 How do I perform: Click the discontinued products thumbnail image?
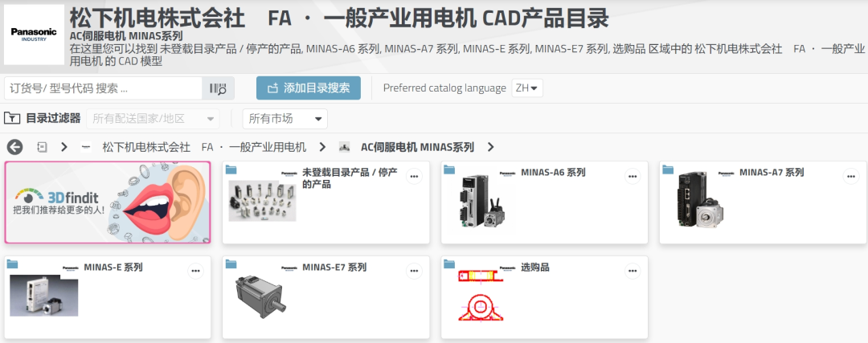pos(262,200)
